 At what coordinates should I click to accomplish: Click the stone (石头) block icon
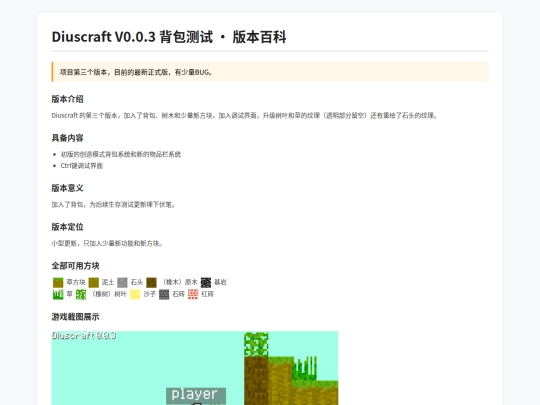122,283
